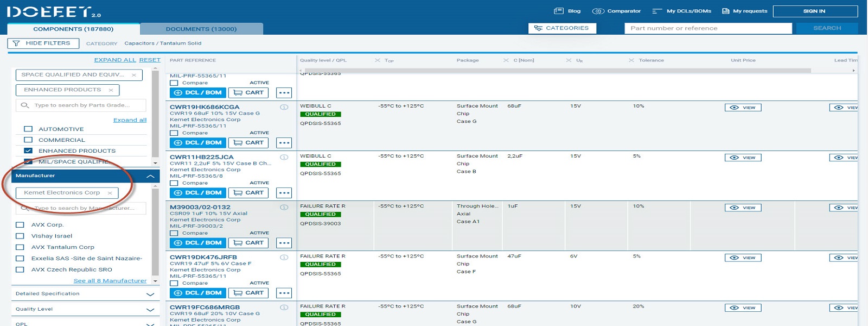The width and height of the screenshot is (868, 326).
Task: Click the SIGN IN button
Action: pyautogui.click(x=815, y=11)
